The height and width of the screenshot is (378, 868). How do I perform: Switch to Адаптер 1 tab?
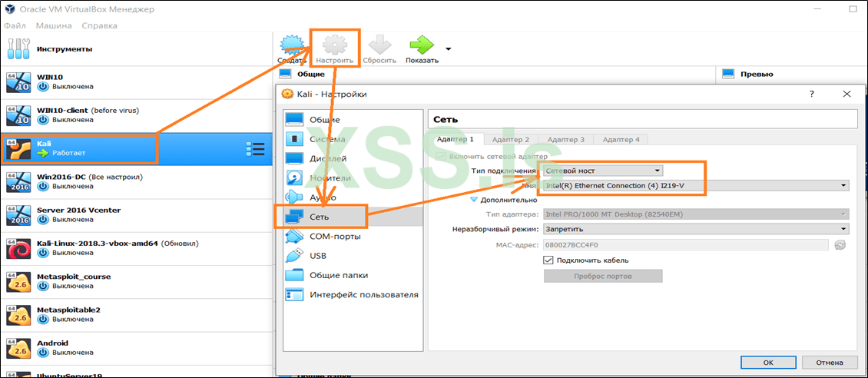456,140
